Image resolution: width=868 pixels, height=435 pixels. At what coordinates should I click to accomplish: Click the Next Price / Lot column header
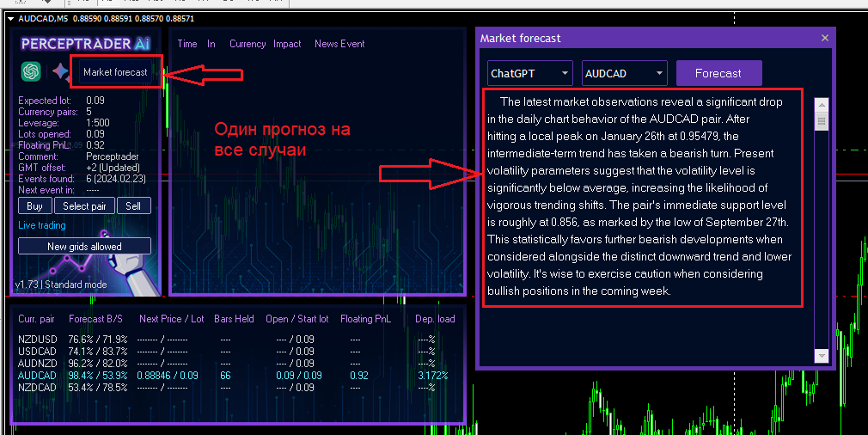(x=172, y=319)
